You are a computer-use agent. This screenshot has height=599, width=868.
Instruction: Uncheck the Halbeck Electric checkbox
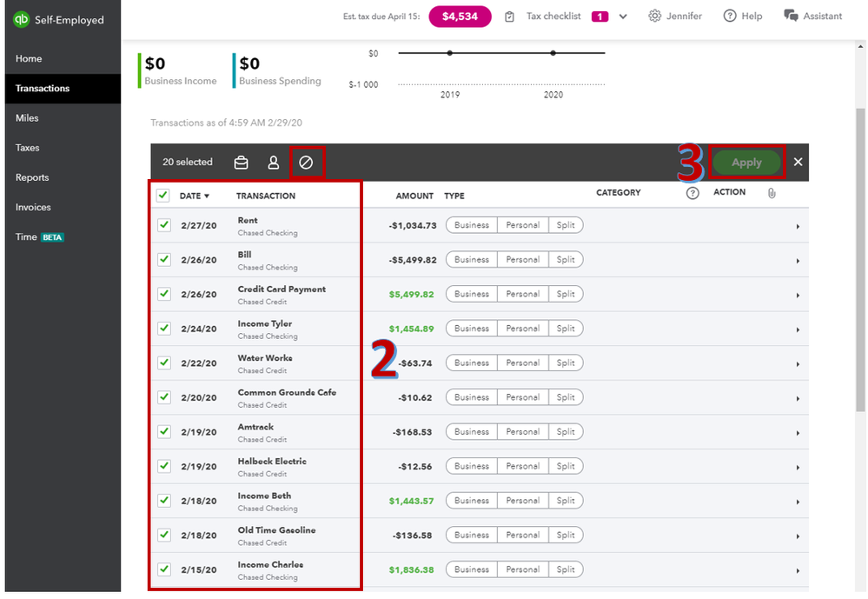(164, 465)
